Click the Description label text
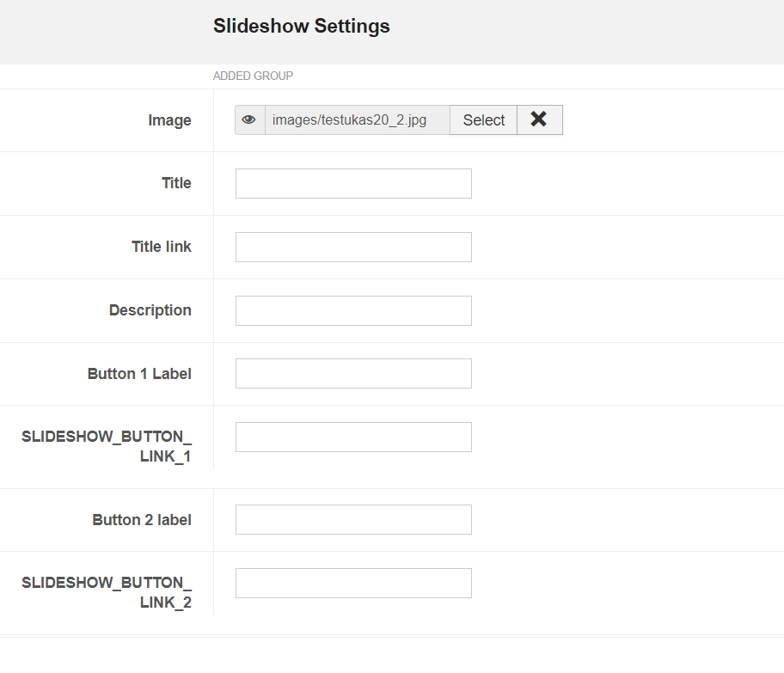784x673 pixels. point(150,310)
